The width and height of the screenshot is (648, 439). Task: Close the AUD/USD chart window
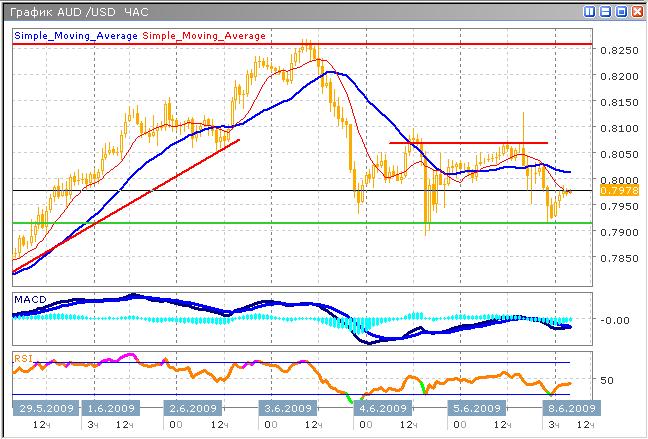(636, 12)
